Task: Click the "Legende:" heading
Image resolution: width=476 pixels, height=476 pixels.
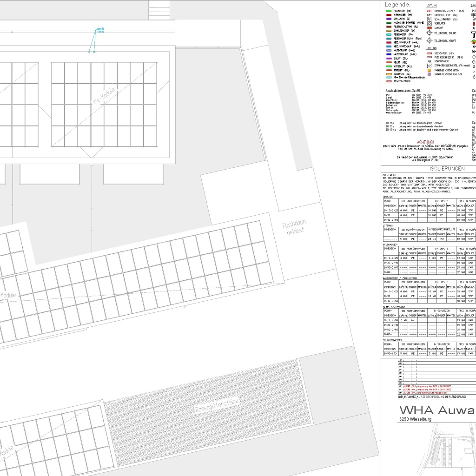Action: [397, 5]
